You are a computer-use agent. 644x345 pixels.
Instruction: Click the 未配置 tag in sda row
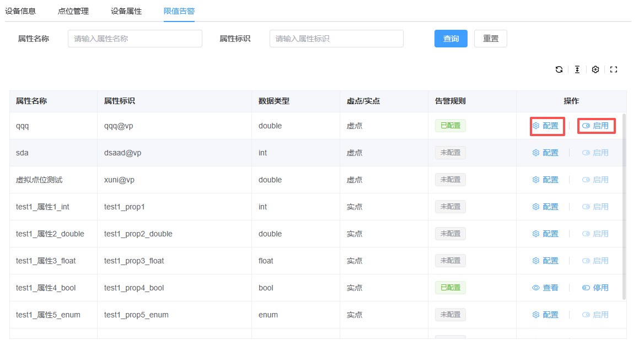[x=450, y=153]
